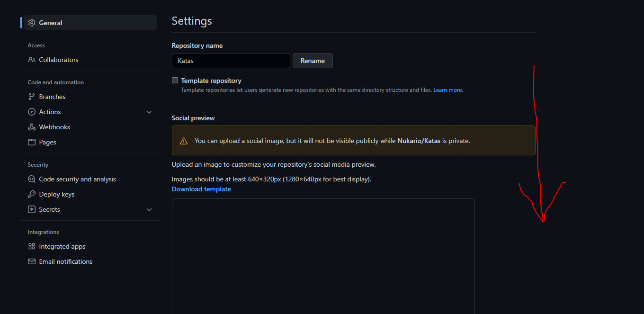This screenshot has width=644, height=314.
Task: Click the shield scan icon for Code security
Action: pos(32,179)
